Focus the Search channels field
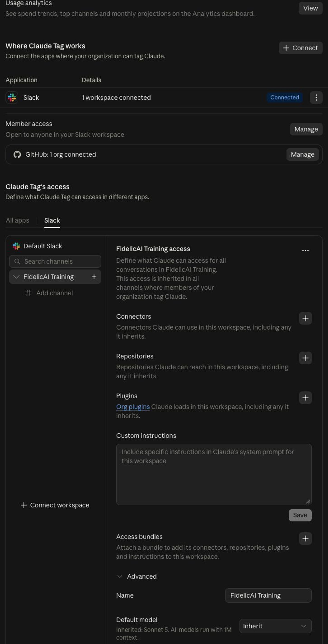This screenshot has height=644, width=328. point(55,261)
